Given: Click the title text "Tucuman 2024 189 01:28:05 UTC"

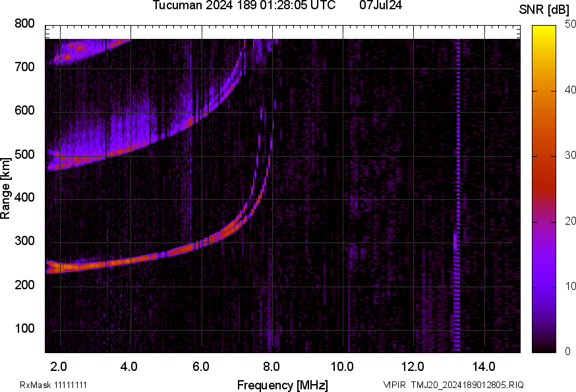Looking at the screenshot, I should pyautogui.click(x=244, y=5).
